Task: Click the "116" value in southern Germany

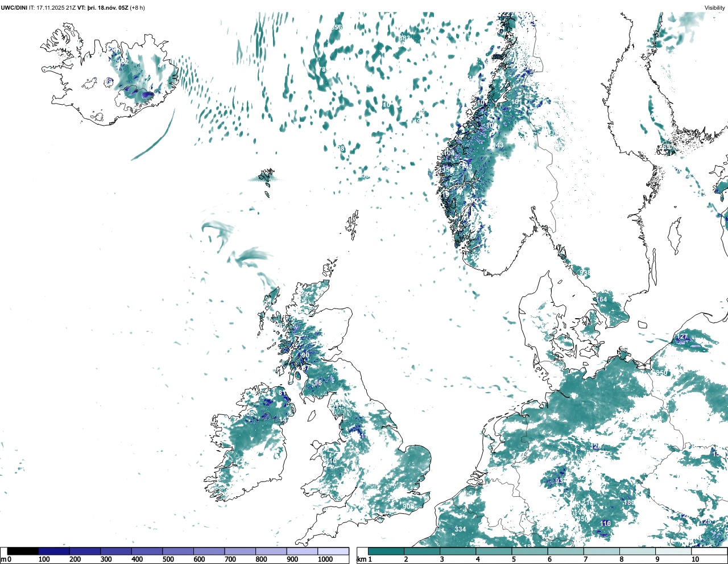Action: coord(605,524)
